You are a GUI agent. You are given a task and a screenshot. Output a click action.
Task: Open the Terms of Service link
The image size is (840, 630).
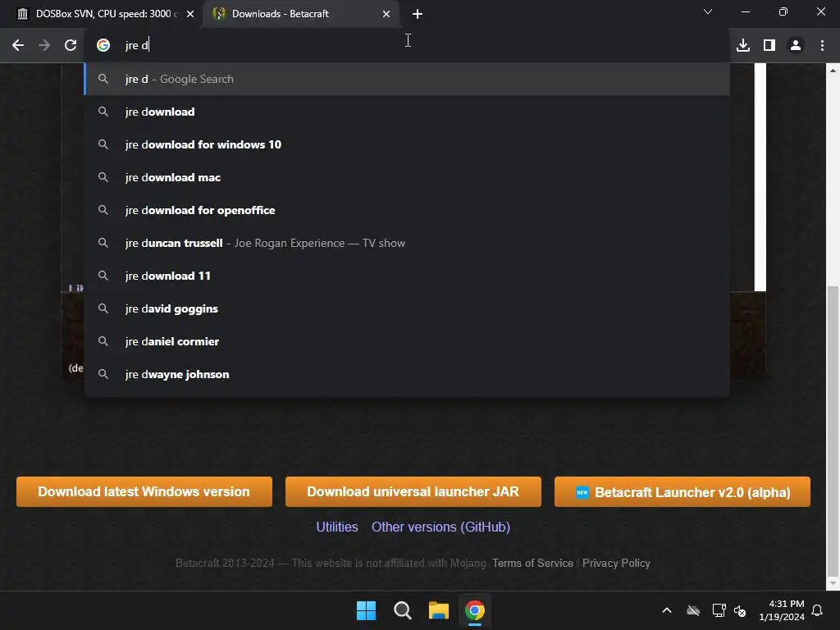tap(532, 563)
